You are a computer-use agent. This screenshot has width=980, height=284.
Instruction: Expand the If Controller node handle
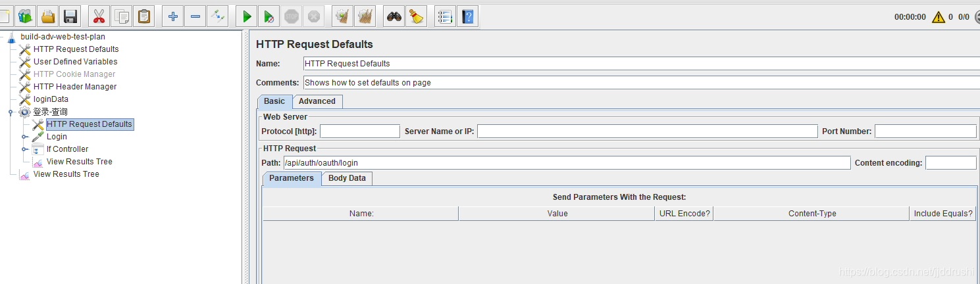pyautogui.click(x=24, y=150)
